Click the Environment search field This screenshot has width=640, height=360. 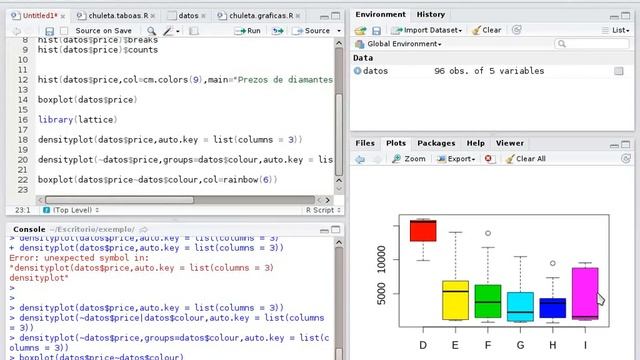(591, 44)
